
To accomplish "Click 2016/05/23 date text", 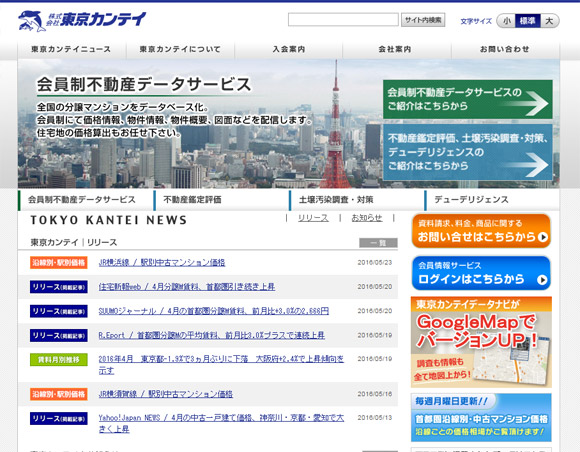I will 375,263.
